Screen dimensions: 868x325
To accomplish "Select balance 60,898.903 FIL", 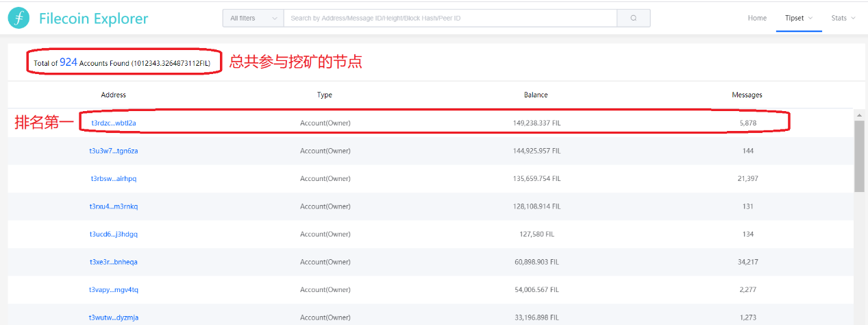I will pos(536,262).
